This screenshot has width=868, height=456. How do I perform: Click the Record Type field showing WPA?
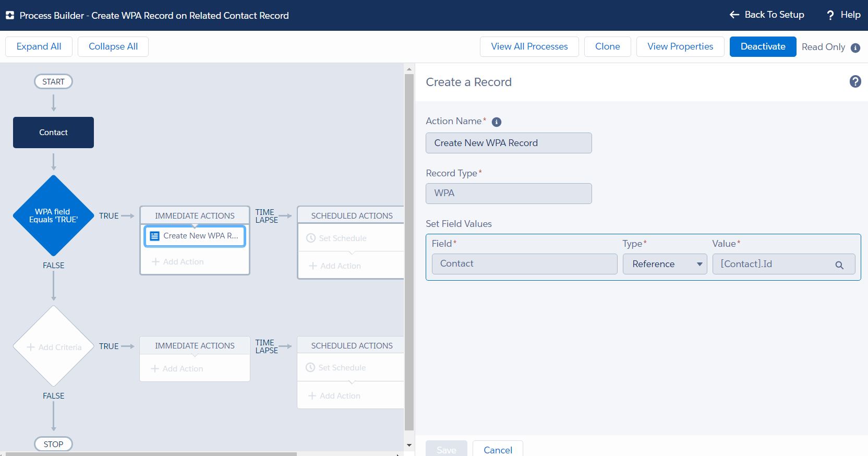pos(509,193)
